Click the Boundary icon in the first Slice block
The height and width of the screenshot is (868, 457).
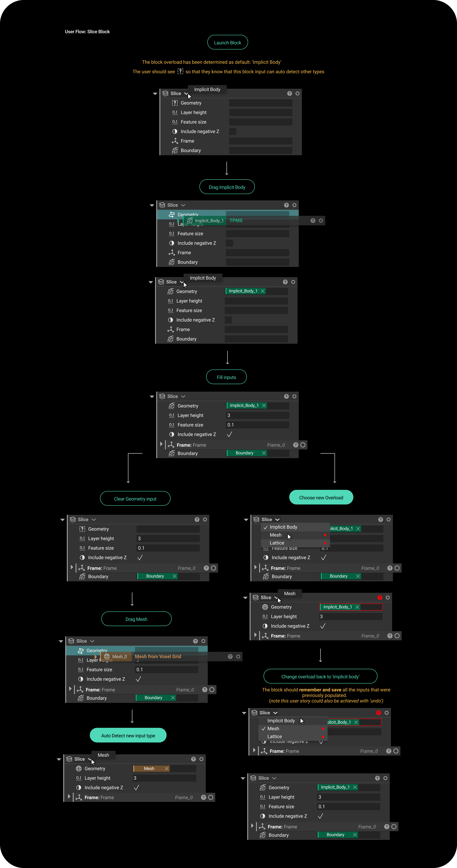pyautogui.click(x=175, y=150)
